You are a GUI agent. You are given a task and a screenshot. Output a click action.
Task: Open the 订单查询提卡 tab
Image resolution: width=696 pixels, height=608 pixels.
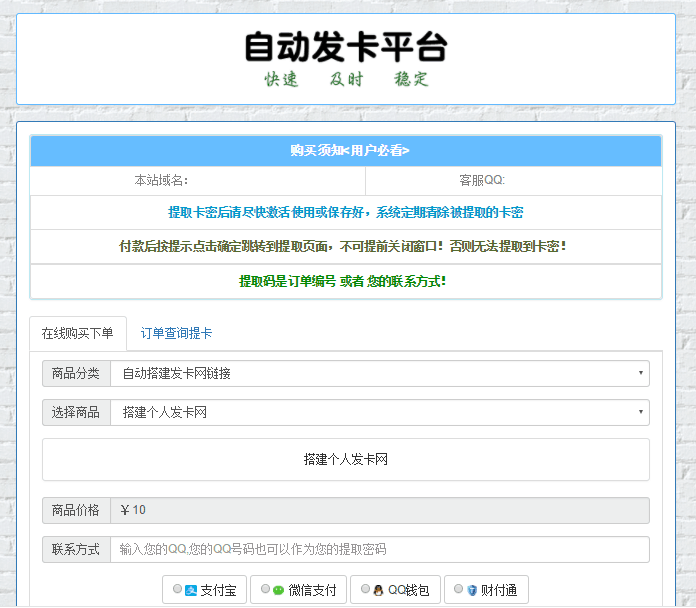[x=176, y=334]
